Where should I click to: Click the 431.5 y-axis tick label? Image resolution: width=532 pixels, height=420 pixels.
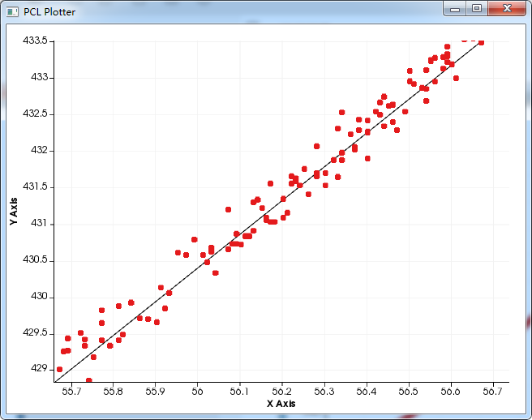(x=36, y=186)
